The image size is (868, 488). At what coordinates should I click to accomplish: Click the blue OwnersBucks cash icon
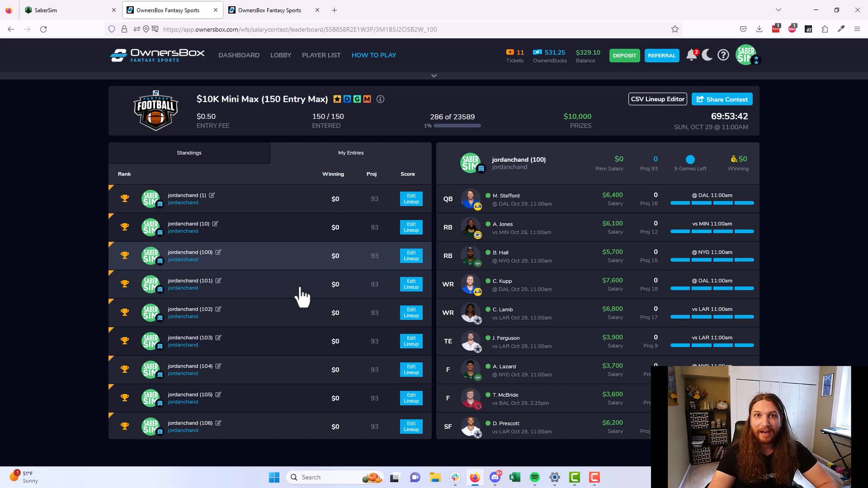click(538, 52)
